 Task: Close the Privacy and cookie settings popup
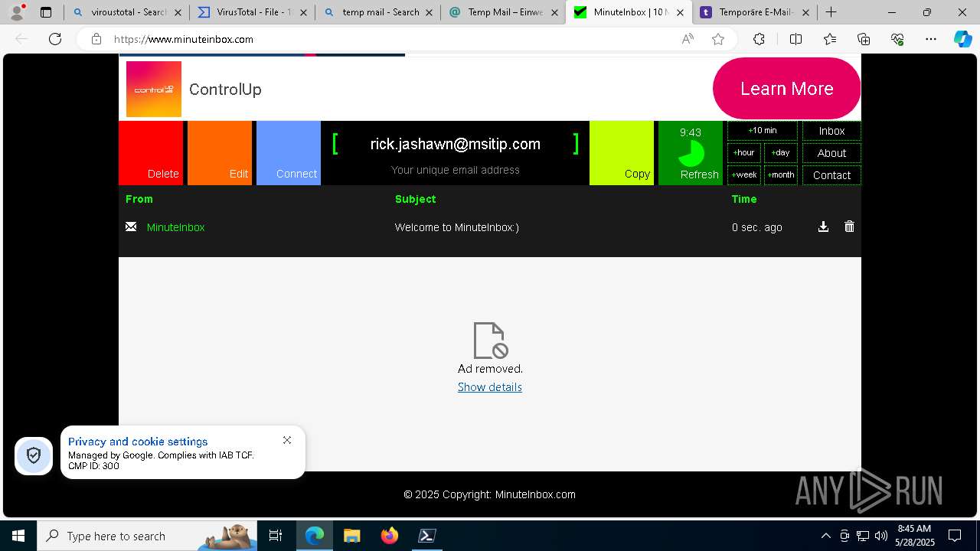(x=287, y=440)
